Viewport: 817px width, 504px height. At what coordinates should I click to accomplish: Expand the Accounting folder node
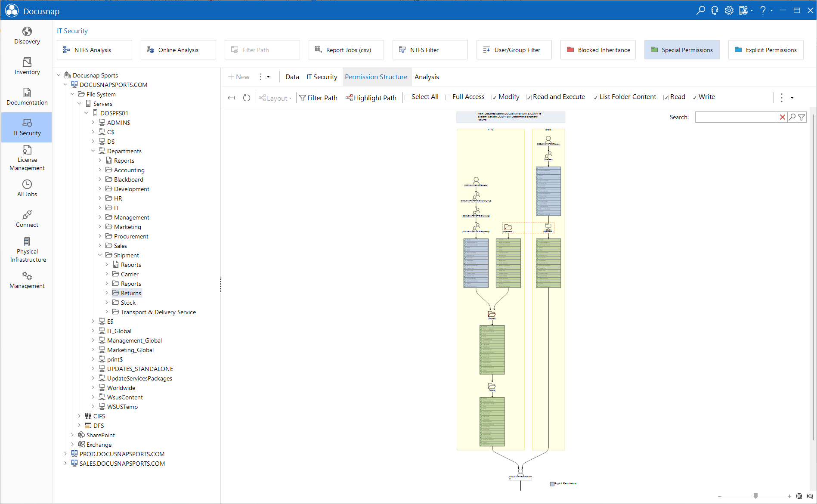point(100,170)
